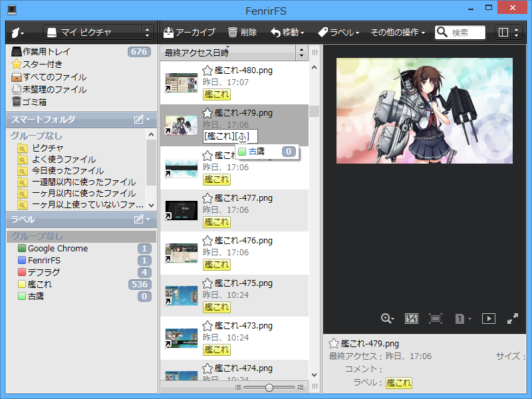Image resolution: width=532 pixels, height=399 pixels.
Task: Star the file 艦これ-473.png
Action: point(207,326)
